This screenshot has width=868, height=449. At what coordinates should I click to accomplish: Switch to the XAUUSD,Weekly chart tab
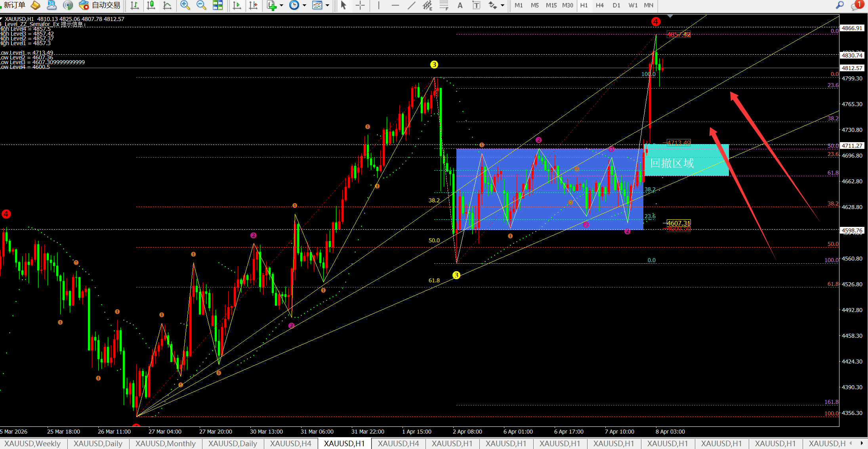(x=32, y=443)
